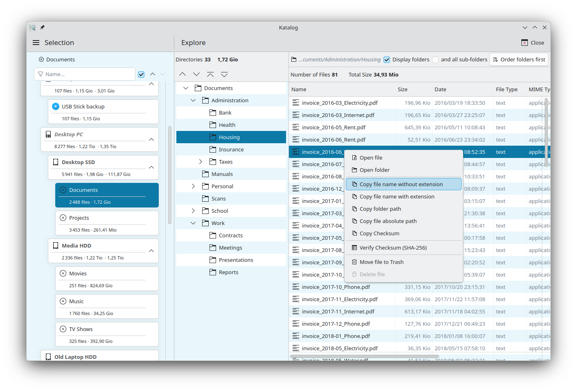Click the Scans folder icon
The width and height of the screenshot is (577, 392).
click(x=205, y=198)
